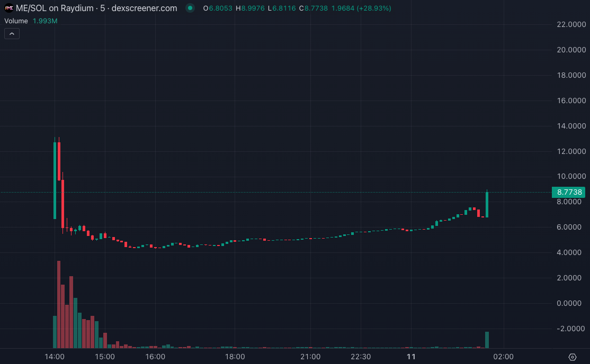Click the 0.0000 price axis label
Screen dimensions: 590x364
[x=569, y=303]
